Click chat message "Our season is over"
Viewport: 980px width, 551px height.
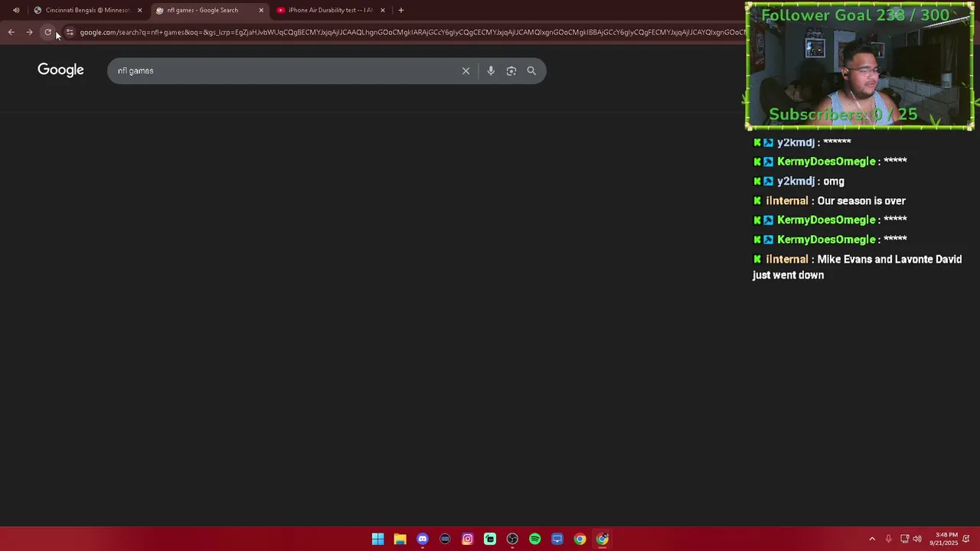(861, 201)
